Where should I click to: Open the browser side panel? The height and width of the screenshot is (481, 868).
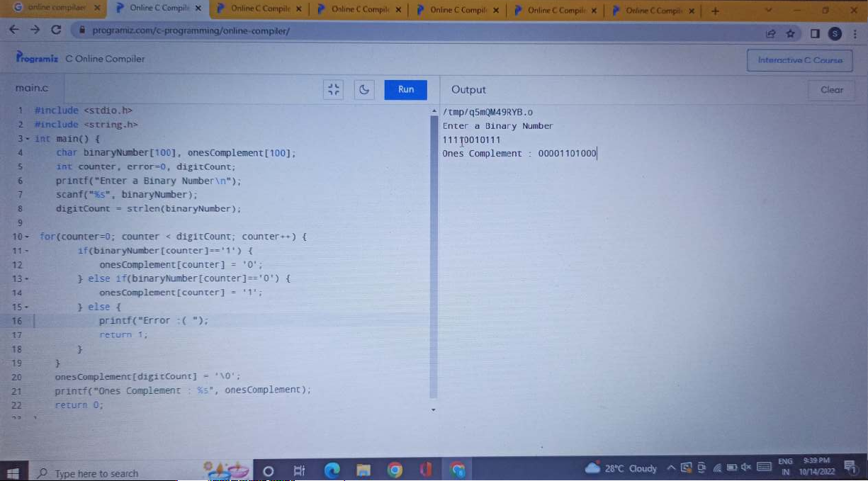pyautogui.click(x=815, y=33)
